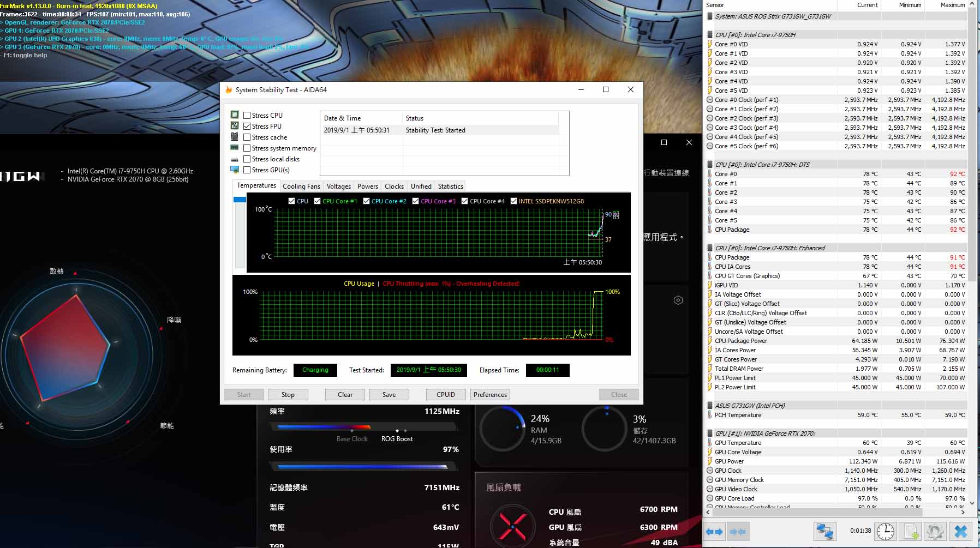Uncheck the Stress FPU checkbox

(x=247, y=126)
